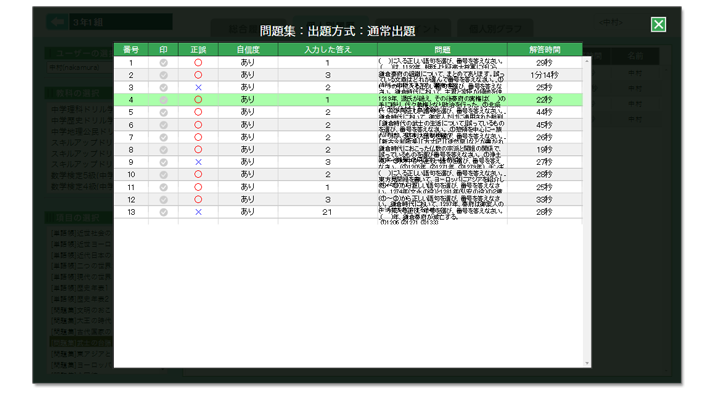Click the 入力した答え column header

(x=327, y=49)
